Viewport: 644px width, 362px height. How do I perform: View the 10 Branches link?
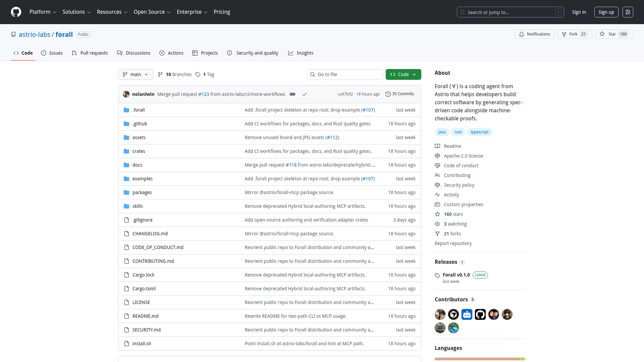click(x=175, y=74)
